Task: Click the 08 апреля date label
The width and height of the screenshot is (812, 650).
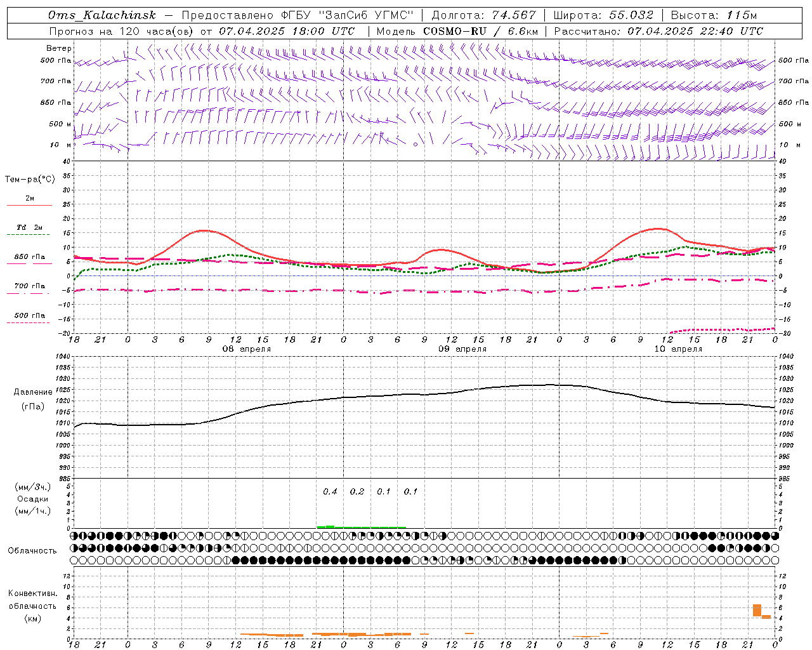Action: click(x=246, y=349)
